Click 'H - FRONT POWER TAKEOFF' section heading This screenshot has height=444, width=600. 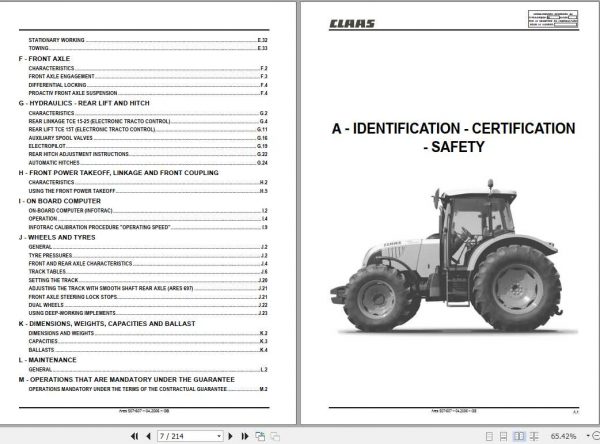pyautogui.click(x=119, y=173)
